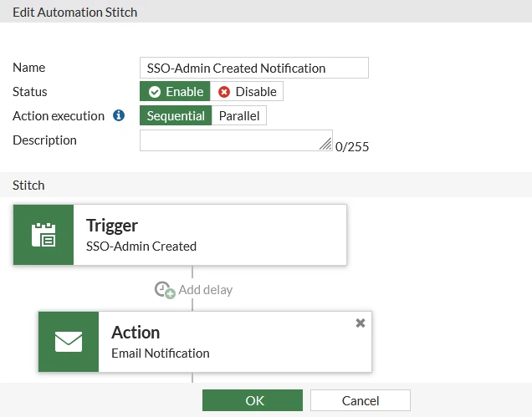The width and height of the screenshot is (532, 417).
Task: Click the Description label
Action: point(44,140)
